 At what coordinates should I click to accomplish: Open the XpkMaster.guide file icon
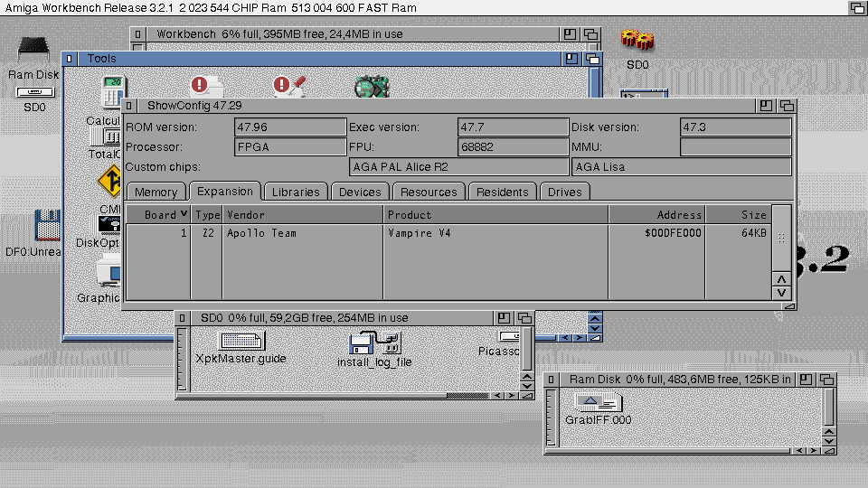click(241, 342)
